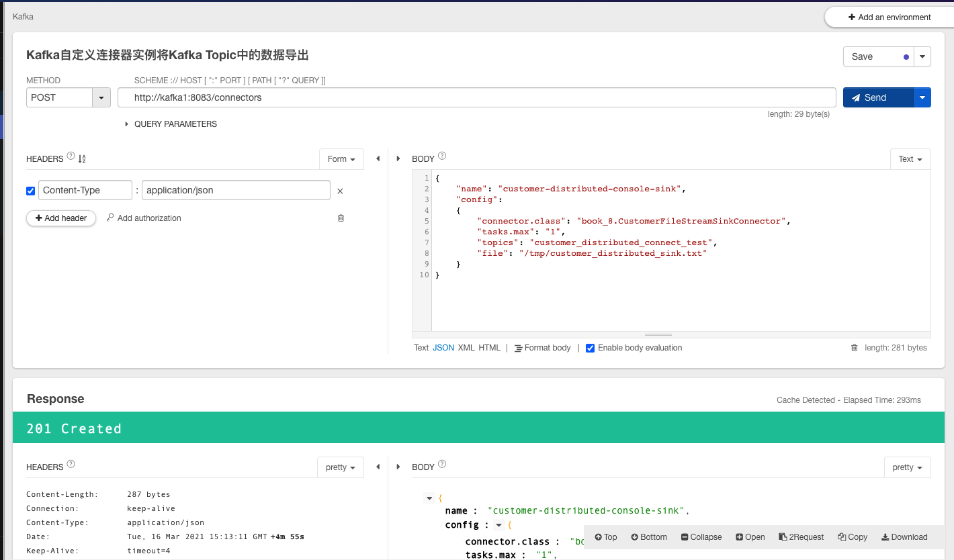Uncheck the Content-Type header checkbox
The width and height of the screenshot is (954, 560).
point(30,191)
